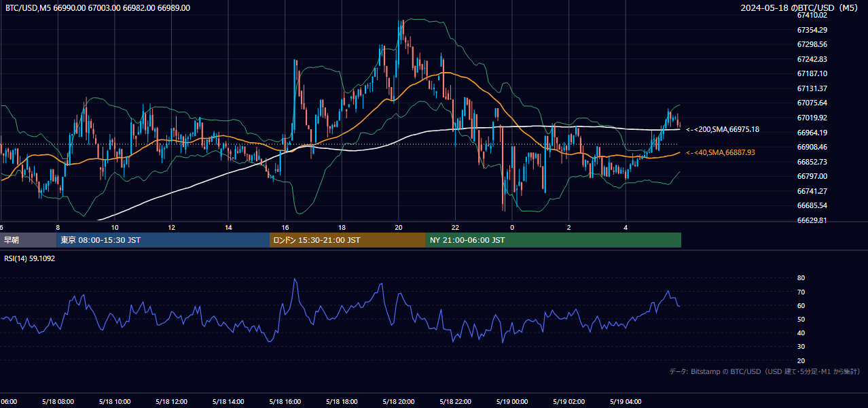Select the 東京 08:00-15:30 JST session band
Image resolution: width=868 pixels, height=408 pixels.
[x=163, y=240]
